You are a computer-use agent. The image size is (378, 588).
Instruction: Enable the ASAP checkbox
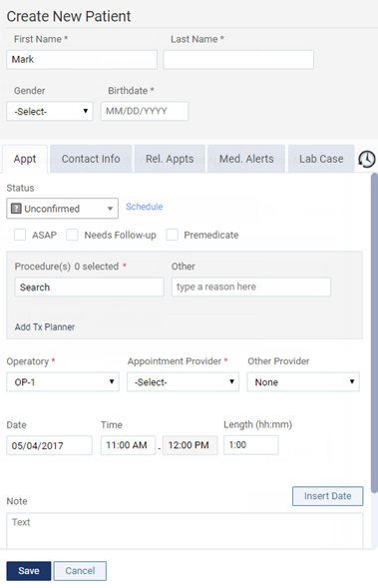20,235
